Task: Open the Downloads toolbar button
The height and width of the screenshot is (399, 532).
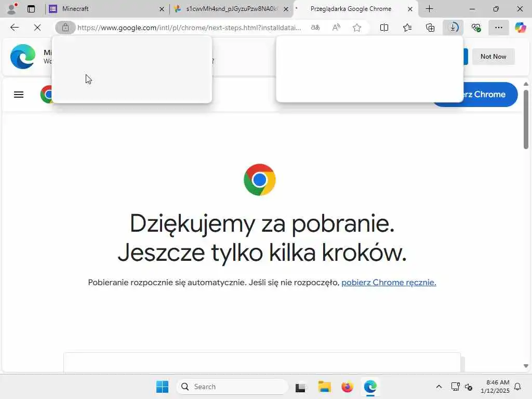Action: [453, 28]
